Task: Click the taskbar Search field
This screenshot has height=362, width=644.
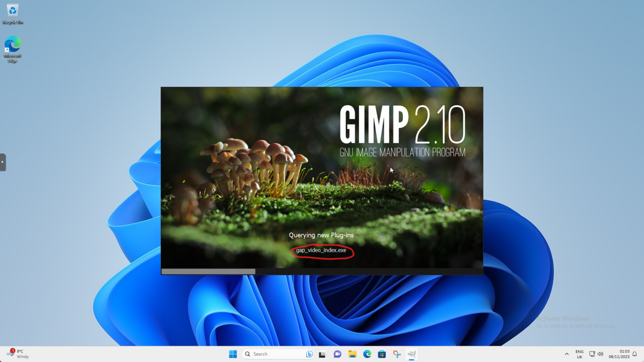Action: (x=273, y=354)
